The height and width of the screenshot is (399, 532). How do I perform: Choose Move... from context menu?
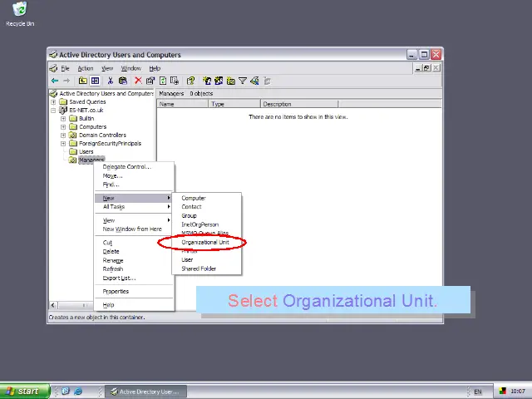click(134, 175)
